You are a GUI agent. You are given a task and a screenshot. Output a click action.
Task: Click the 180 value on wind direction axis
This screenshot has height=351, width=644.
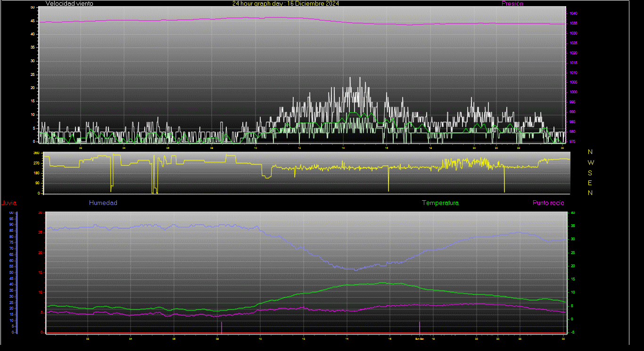point(37,173)
